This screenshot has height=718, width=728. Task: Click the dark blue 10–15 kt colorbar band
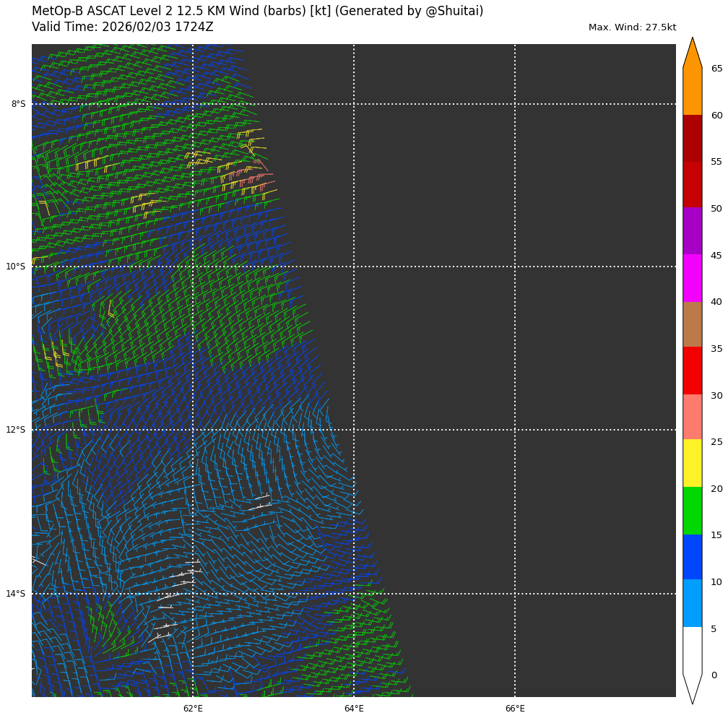tap(692, 556)
